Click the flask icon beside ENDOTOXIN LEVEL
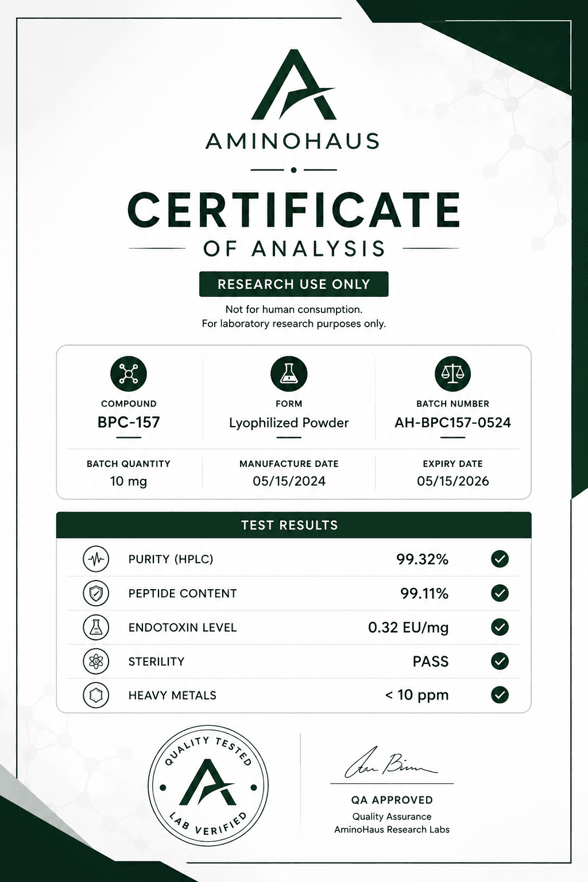The width and height of the screenshot is (588, 882). [x=96, y=627]
